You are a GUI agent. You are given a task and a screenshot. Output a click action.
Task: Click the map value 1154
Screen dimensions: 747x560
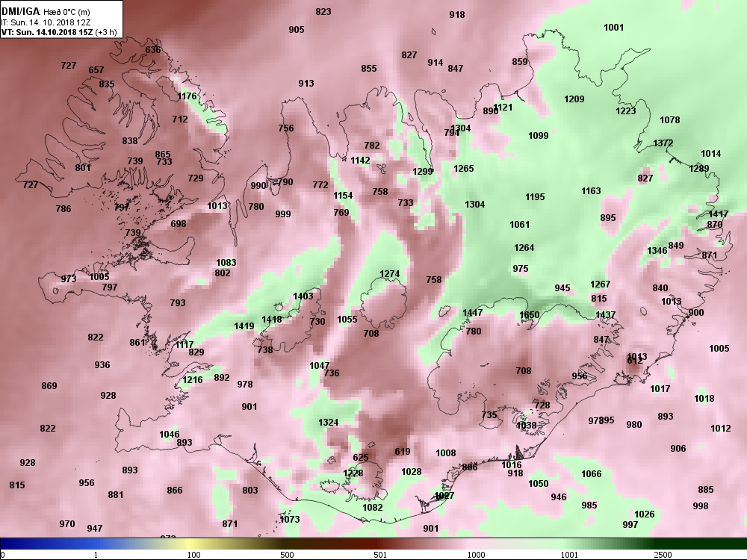[x=343, y=195]
